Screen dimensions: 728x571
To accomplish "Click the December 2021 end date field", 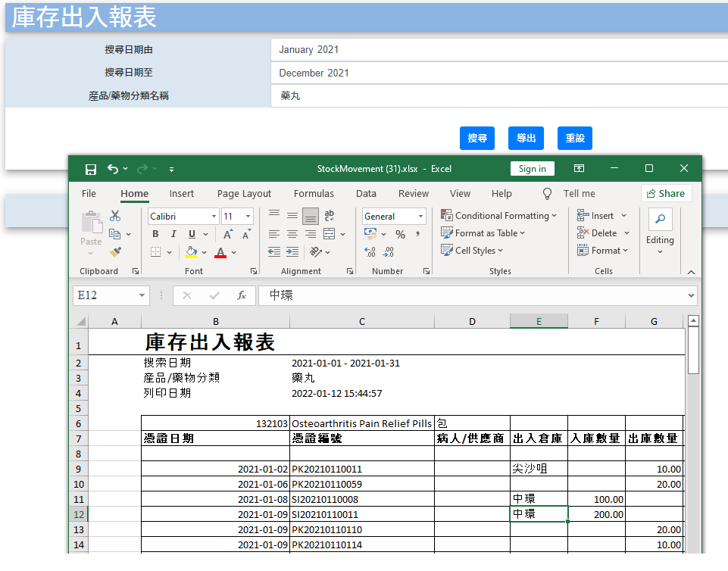I will [499, 73].
